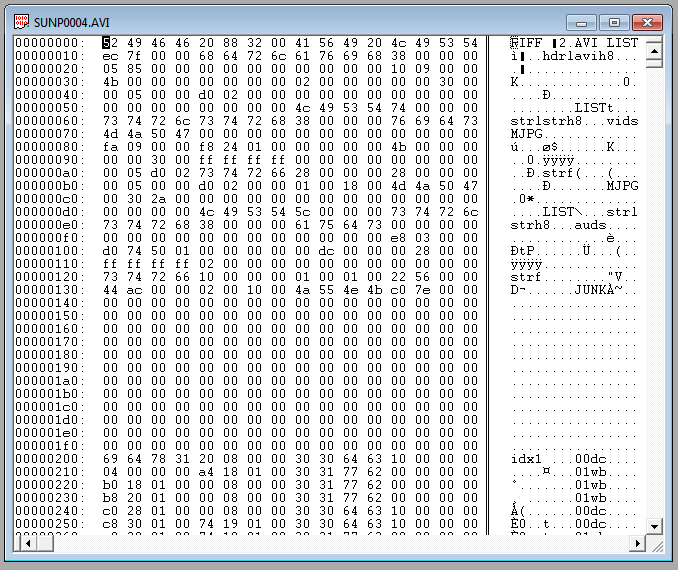Viewport: 678px width, 570px height.
Task: Click offset label 00000200:
Action: [50, 458]
